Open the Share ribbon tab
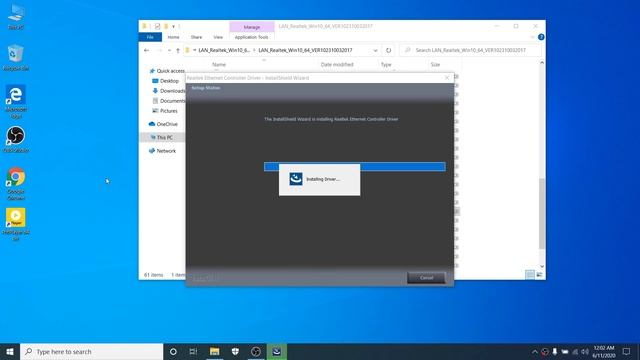Viewport: 640px width, 360px height. coord(196,37)
